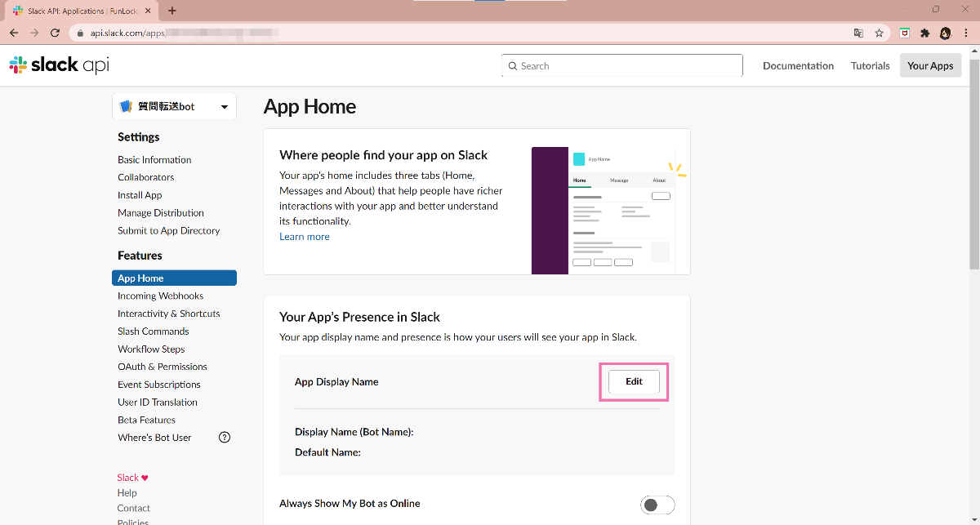
Task: Bookmark this page with the star icon
Action: tap(880, 33)
